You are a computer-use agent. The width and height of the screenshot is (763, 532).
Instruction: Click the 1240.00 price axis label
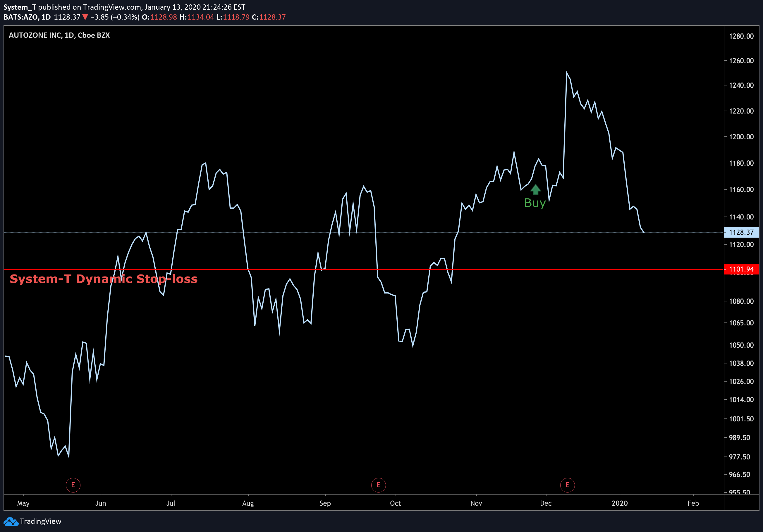[741, 85]
